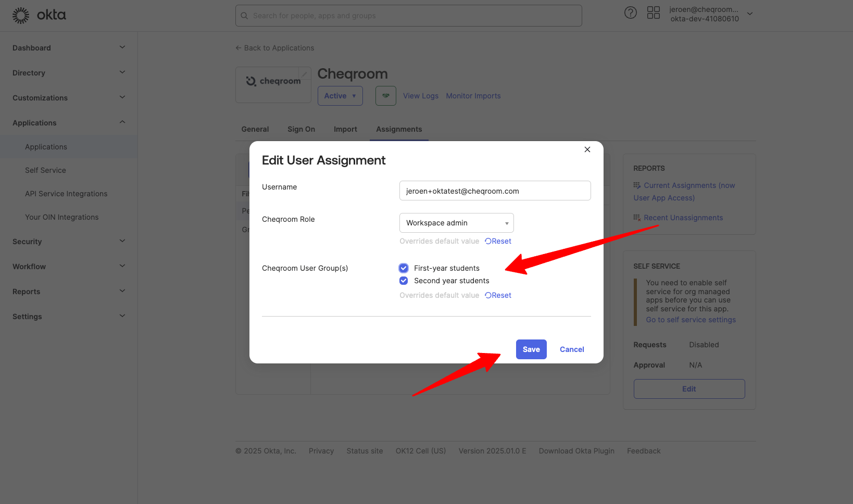Click the Save button
Viewport: 853px width, 504px height.
click(x=531, y=349)
